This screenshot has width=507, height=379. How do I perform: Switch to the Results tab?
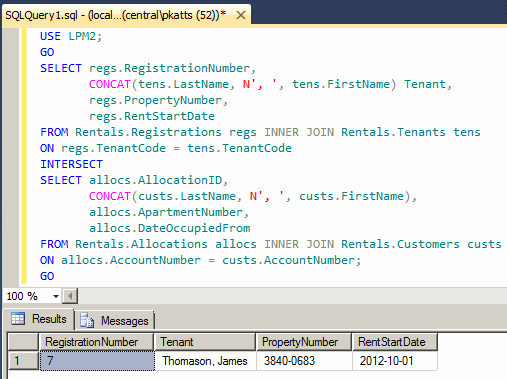coord(39,319)
